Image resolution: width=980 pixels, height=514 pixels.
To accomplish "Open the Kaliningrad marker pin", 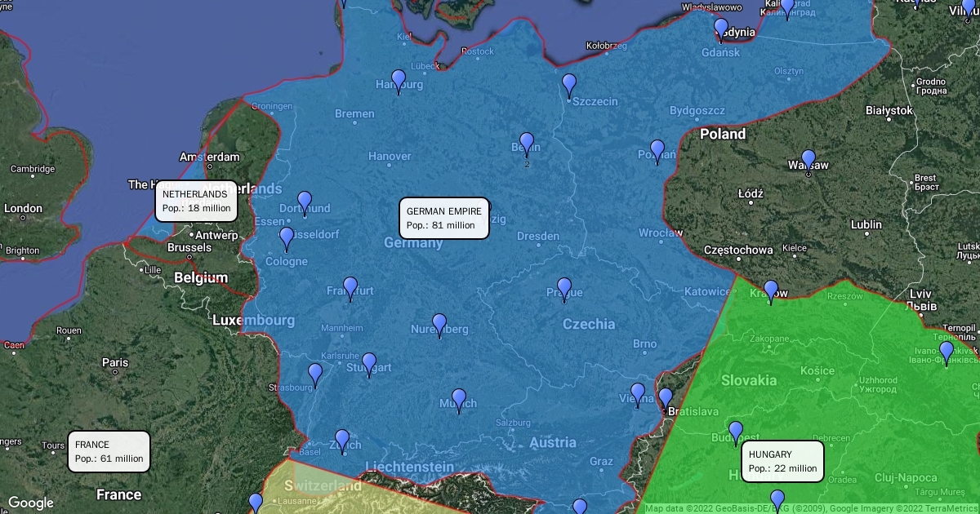I will 787,8.
